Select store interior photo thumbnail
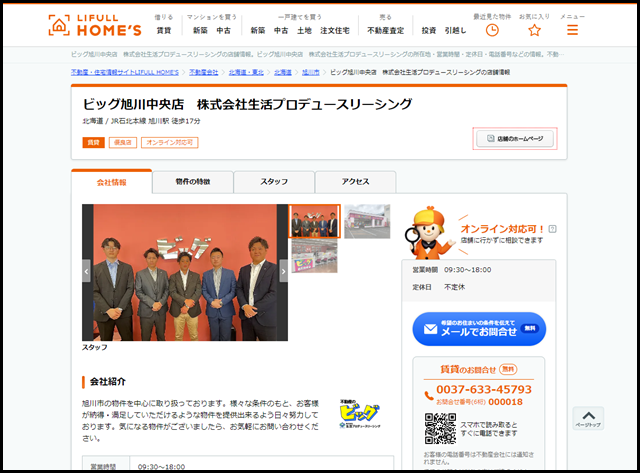Image resolution: width=640 pixels, height=473 pixels. [314, 256]
